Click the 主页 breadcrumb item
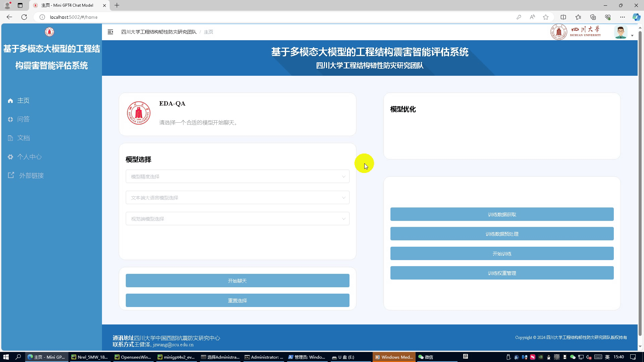Viewport: 644px width, 362px height. (x=208, y=32)
